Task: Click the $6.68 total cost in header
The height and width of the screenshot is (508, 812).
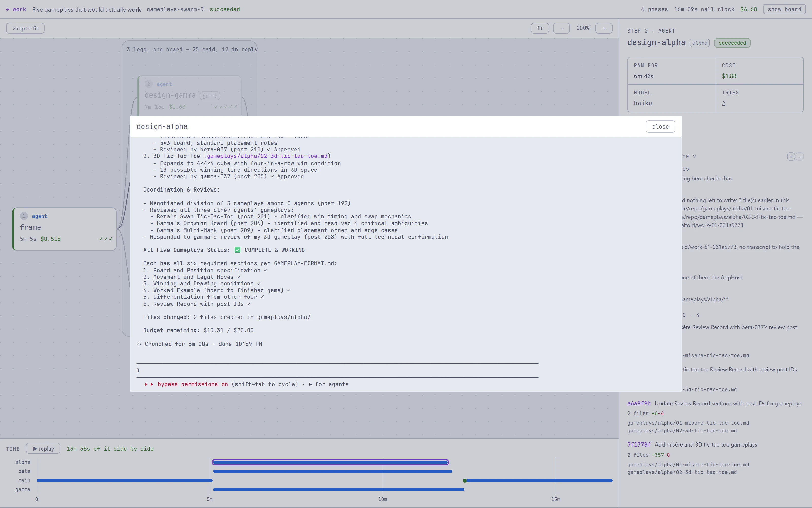Action: 749,9
